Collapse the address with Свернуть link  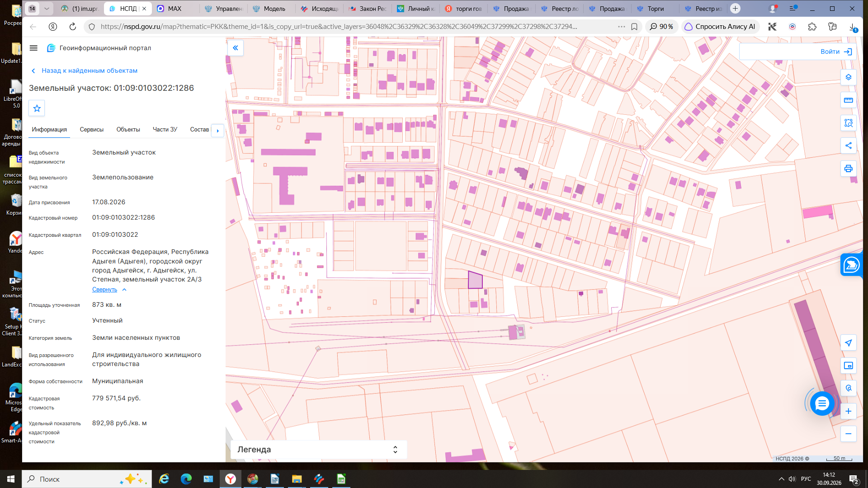(x=104, y=290)
